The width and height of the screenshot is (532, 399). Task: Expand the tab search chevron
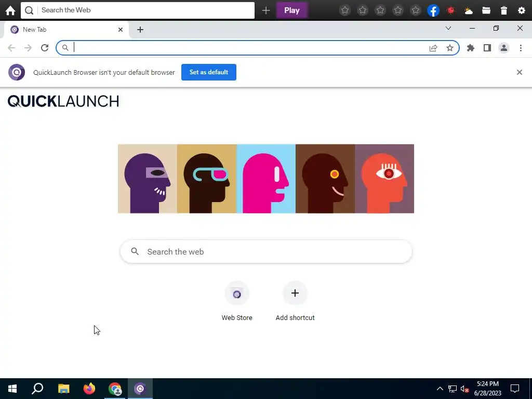(448, 28)
